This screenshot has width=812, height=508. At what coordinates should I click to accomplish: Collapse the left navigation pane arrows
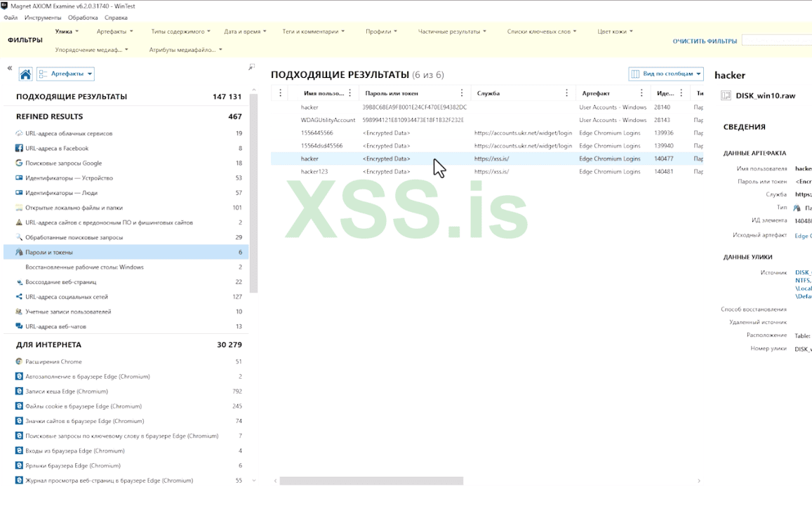9,68
